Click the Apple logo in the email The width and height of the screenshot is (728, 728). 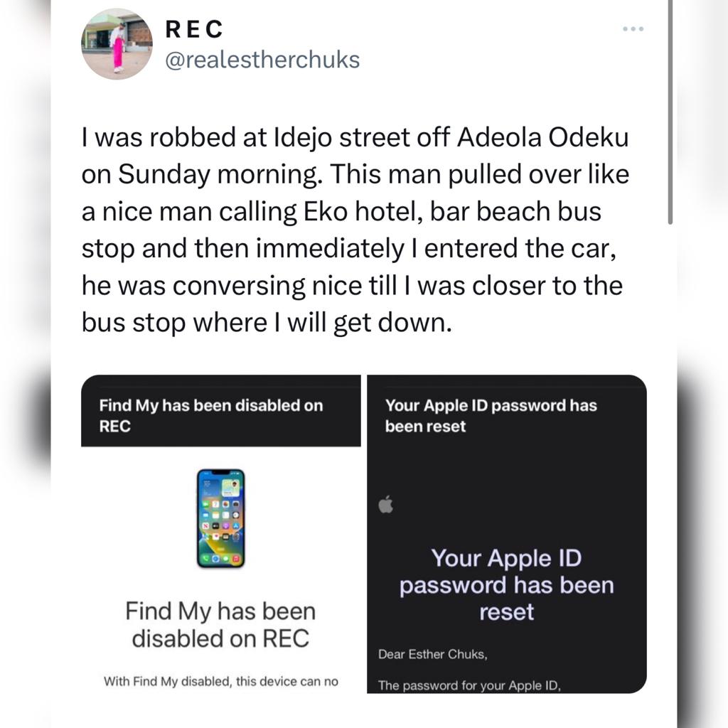[x=385, y=505]
